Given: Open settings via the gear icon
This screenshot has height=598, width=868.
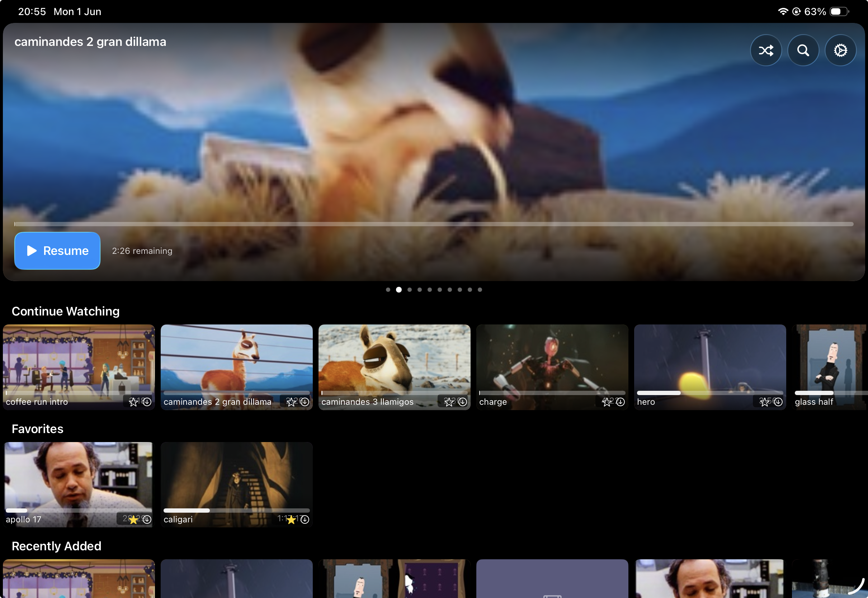Looking at the screenshot, I should (x=840, y=50).
